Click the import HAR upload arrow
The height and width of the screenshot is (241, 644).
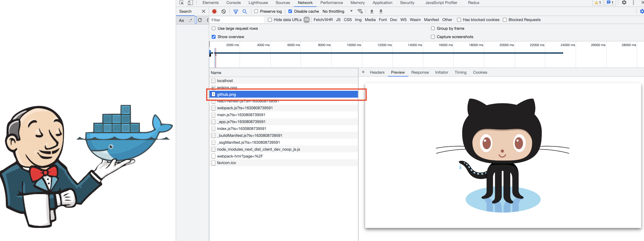tap(372, 11)
